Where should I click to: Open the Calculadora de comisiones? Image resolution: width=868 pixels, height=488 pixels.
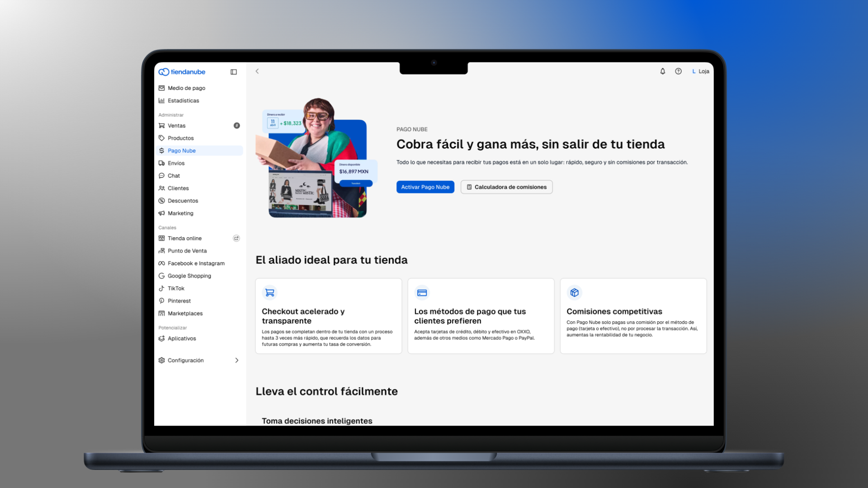(x=506, y=187)
